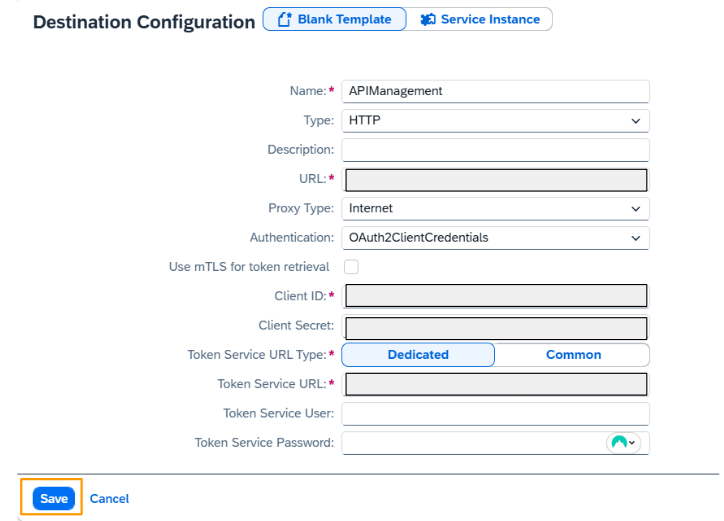
Task: Click the Client Secret input field
Action: [496, 328]
